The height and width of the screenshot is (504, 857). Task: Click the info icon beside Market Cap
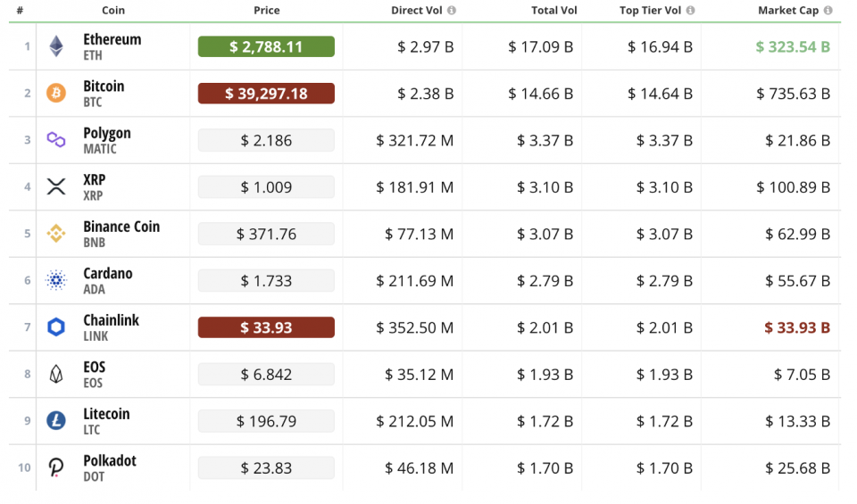tap(828, 11)
